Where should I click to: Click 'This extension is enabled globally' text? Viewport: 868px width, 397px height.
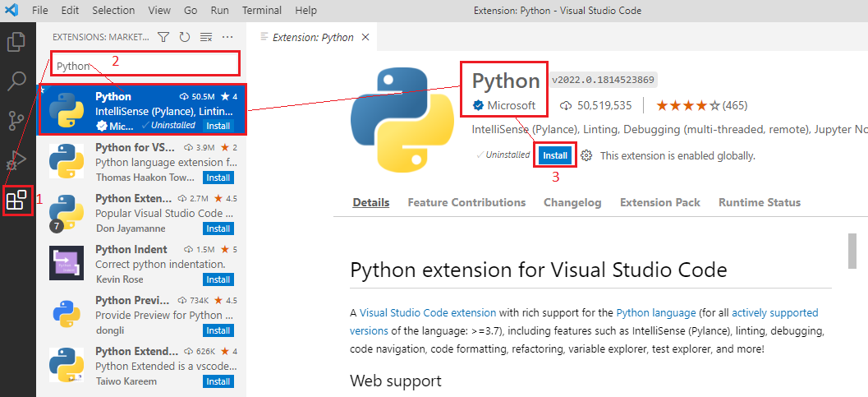pos(677,155)
